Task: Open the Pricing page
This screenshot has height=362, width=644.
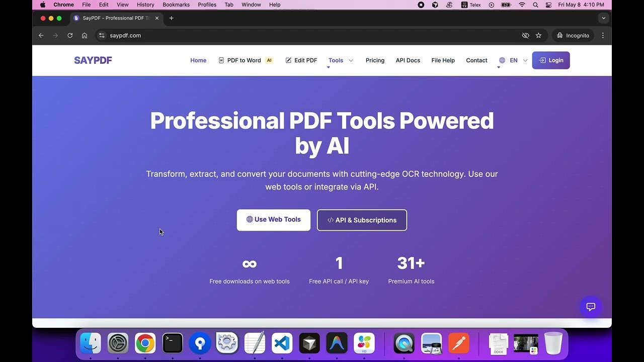Action: point(375,60)
